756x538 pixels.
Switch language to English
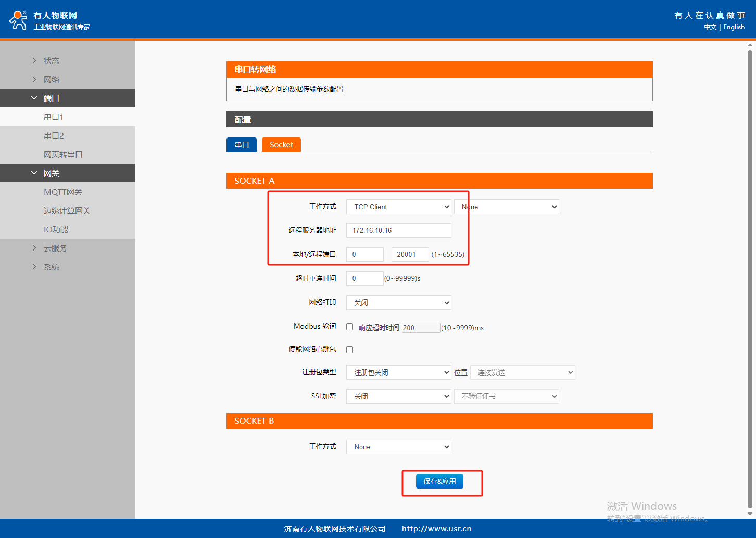tap(734, 27)
